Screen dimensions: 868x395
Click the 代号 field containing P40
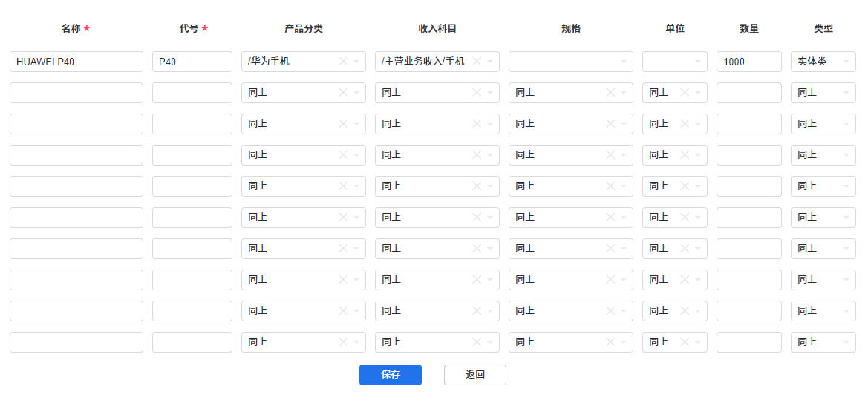192,62
